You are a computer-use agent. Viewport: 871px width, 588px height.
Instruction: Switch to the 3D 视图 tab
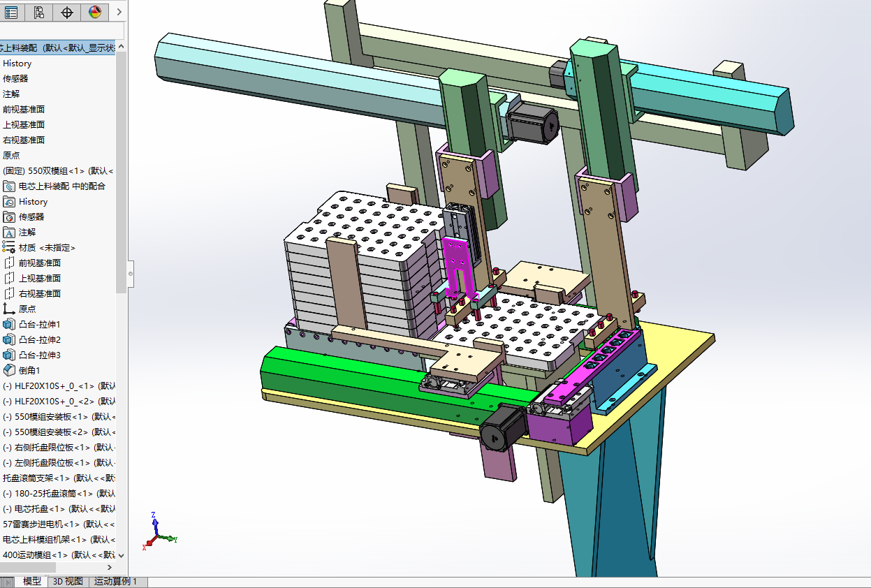click(68, 582)
